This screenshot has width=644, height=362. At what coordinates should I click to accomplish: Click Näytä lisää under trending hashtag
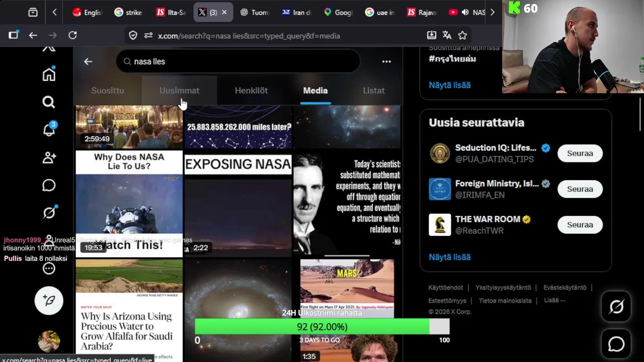[x=449, y=85]
